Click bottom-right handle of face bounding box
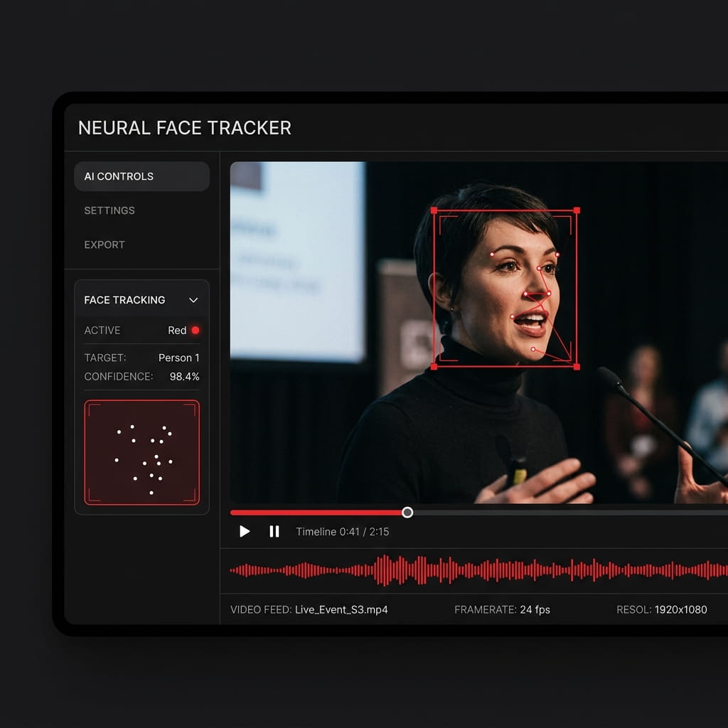Screen dimensions: 728x728 pos(577,367)
